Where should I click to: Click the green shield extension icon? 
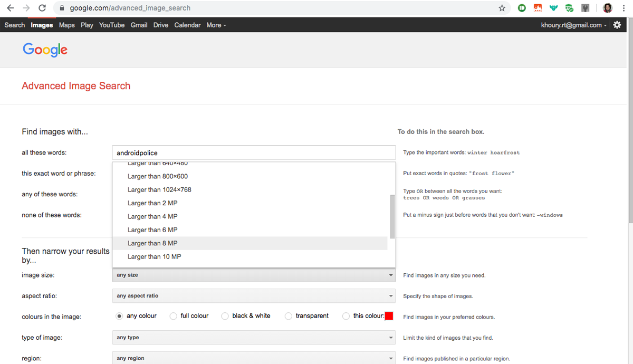[x=569, y=8]
